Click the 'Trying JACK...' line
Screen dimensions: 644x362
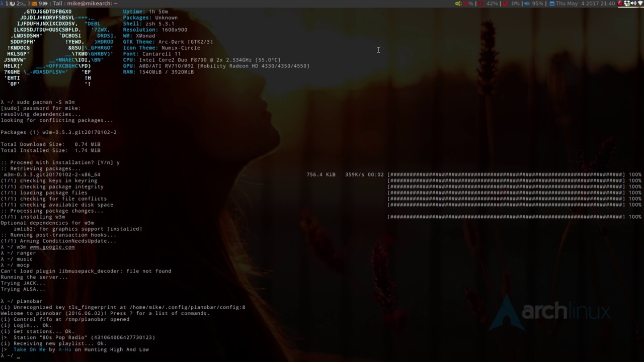pyautogui.click(x=23, y=283)
